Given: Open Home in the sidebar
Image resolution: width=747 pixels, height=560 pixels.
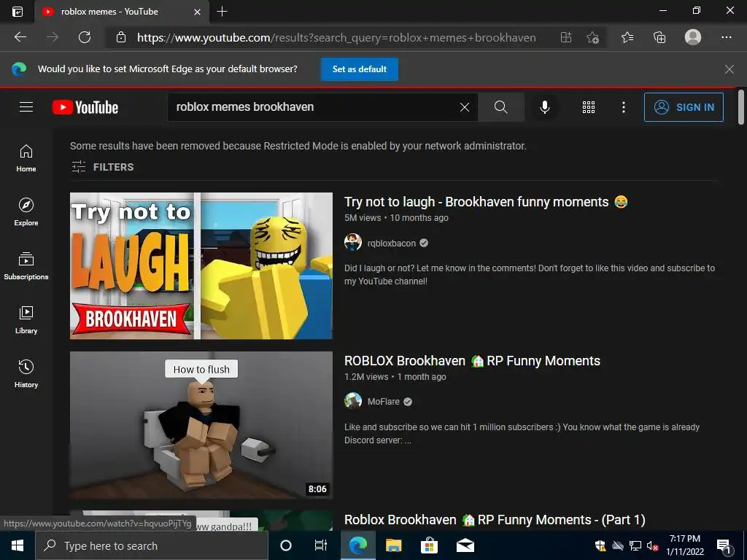Looking at the screenshot, I should [x=26, y=158].
